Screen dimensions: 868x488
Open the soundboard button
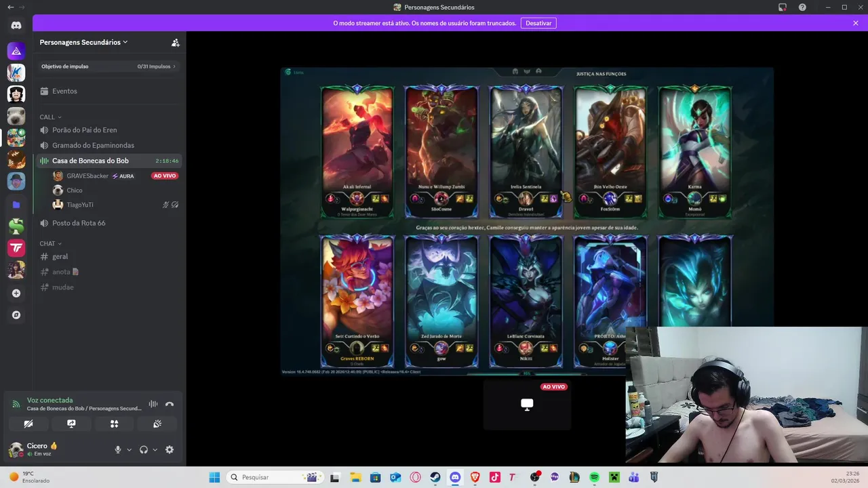(x=157, y=424)
